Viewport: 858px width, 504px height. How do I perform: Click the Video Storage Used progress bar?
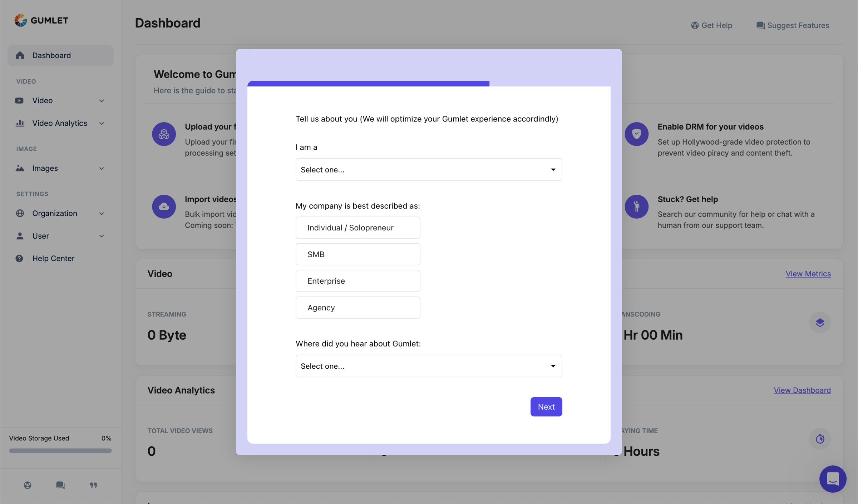(x=60, y=451)
